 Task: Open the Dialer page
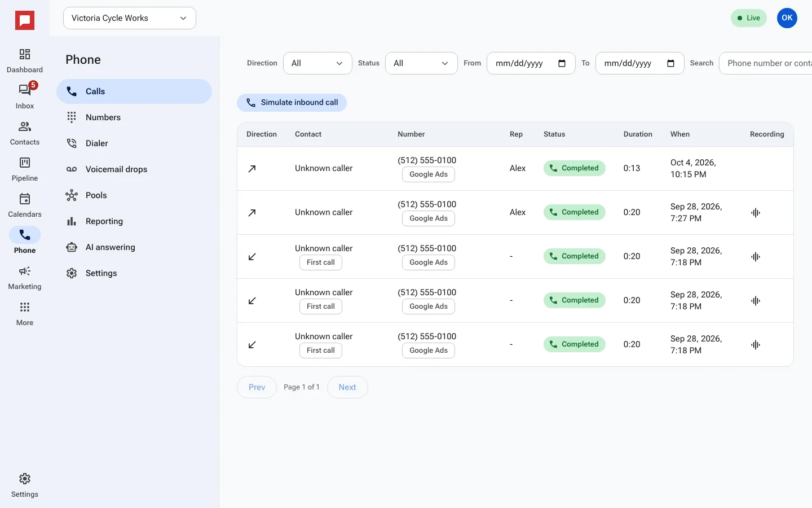(134, 143)
